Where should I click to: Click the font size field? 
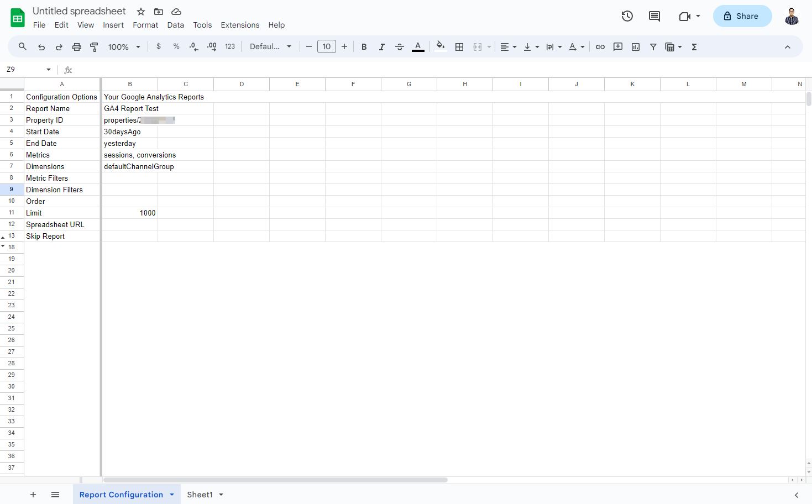point(327,47)
